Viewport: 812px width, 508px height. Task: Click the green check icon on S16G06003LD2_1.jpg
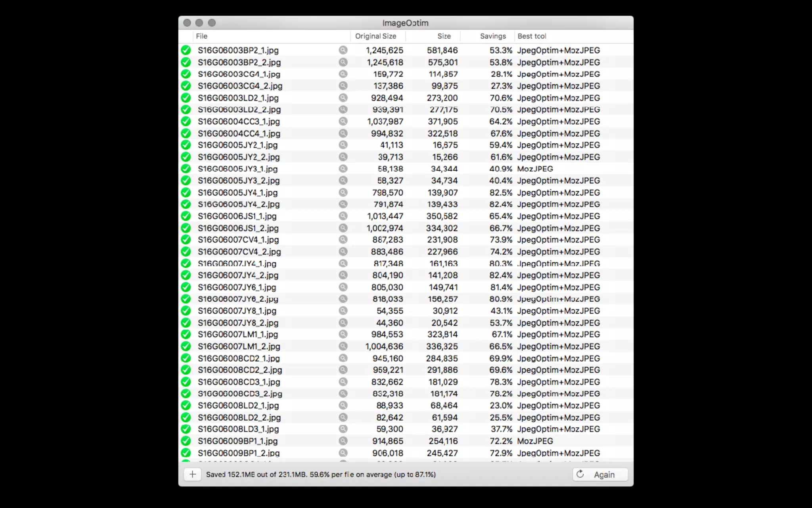coord(186,98)
